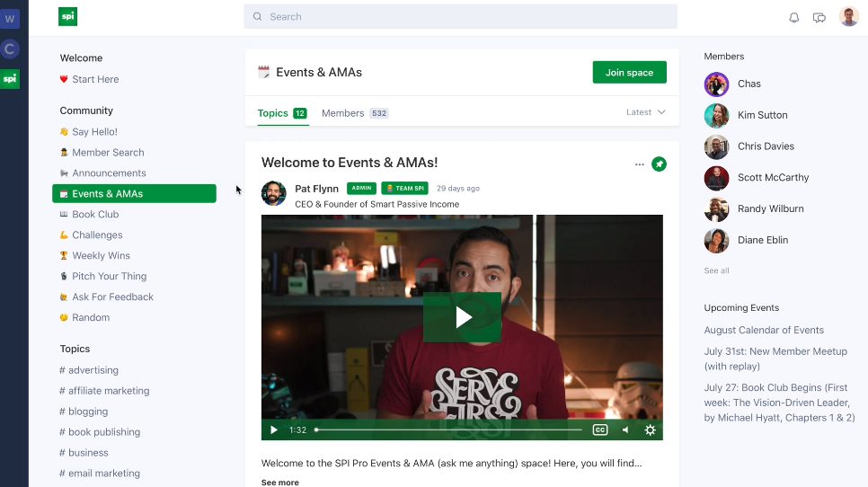
Task: Open the # business topic
Action: point(84,453)
